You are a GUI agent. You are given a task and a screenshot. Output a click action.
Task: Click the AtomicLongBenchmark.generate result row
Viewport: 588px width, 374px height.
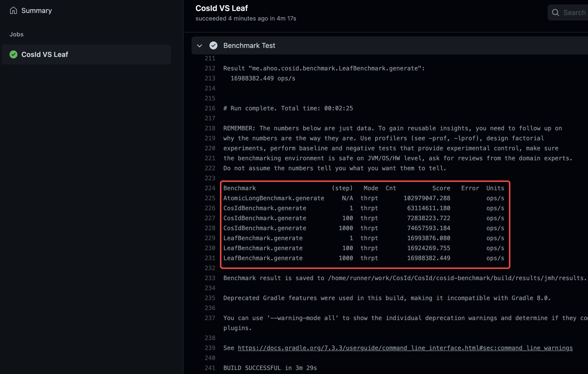coord(274,198)
